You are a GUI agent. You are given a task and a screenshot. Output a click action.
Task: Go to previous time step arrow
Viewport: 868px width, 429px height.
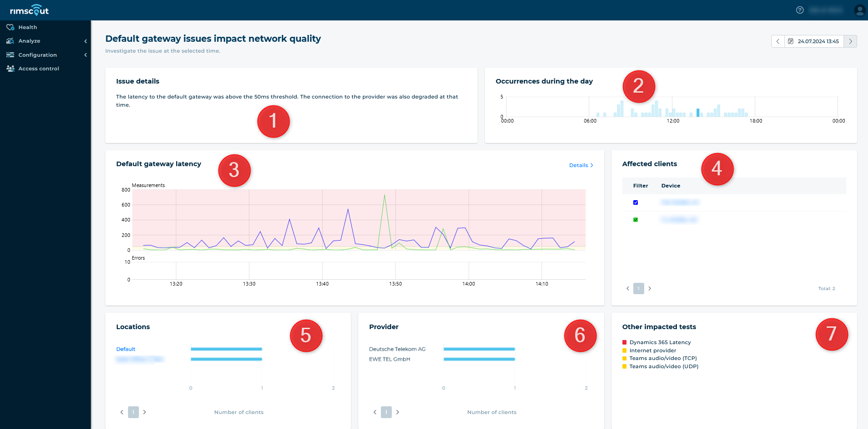coord(778,41)
